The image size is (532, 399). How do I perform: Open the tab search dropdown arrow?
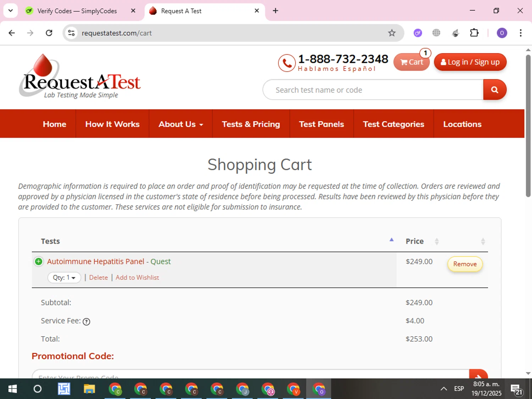click(x=11, y=11)
